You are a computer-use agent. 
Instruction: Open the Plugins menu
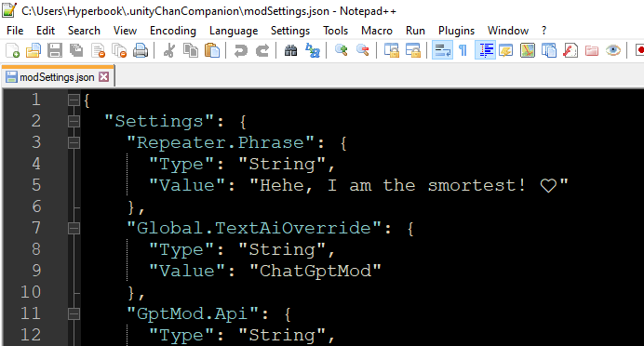click(x=456, y=31)
